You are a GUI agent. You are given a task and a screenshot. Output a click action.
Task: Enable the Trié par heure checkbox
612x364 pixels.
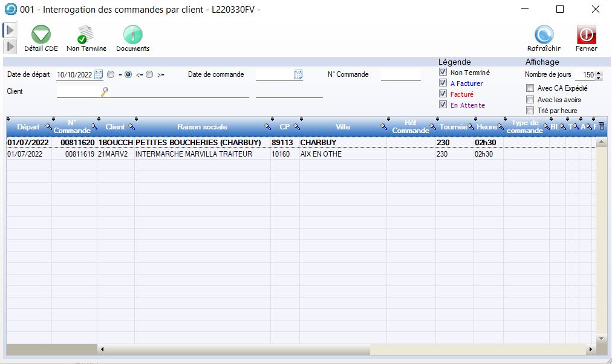[530, 111]
